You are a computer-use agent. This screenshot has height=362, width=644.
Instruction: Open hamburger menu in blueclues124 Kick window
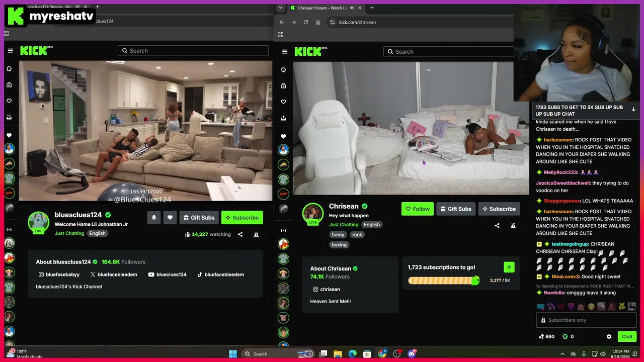[10, 51]
